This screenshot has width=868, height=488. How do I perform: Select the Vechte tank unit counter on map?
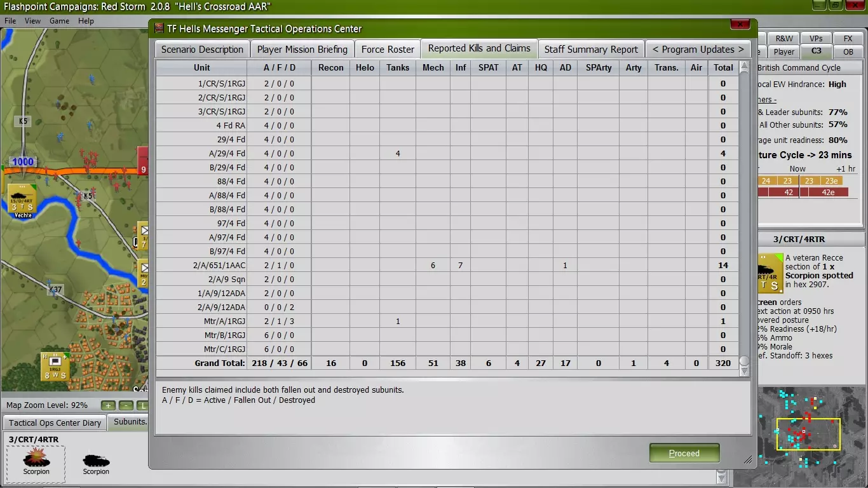22,200
